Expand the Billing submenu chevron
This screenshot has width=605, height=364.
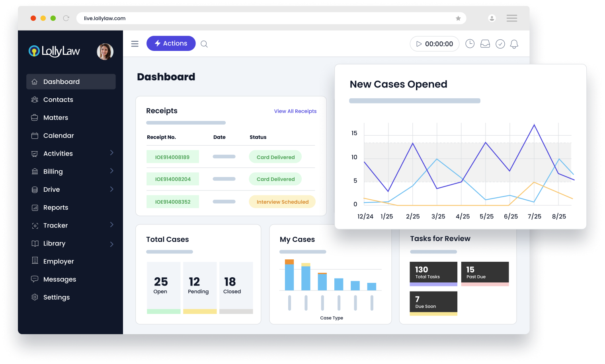point(112,171)
